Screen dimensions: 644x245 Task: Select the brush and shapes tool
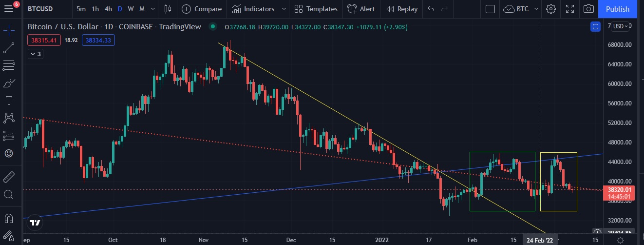(9, 83)
